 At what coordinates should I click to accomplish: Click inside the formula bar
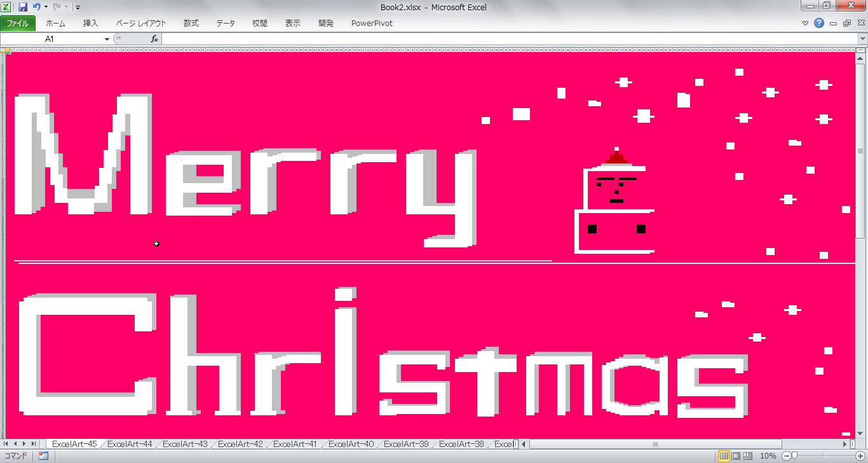click(x=510, y=39)
